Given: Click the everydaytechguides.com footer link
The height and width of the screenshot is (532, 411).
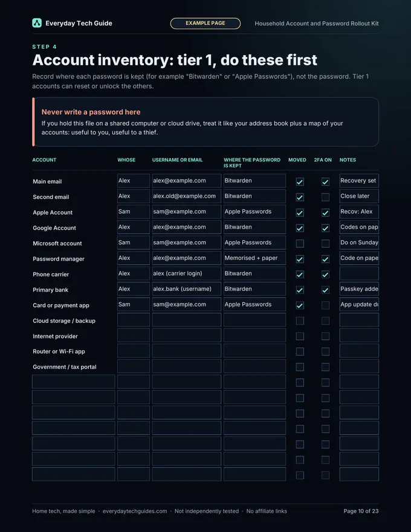Looking at the screenshot, I should [x=135, y=511].
